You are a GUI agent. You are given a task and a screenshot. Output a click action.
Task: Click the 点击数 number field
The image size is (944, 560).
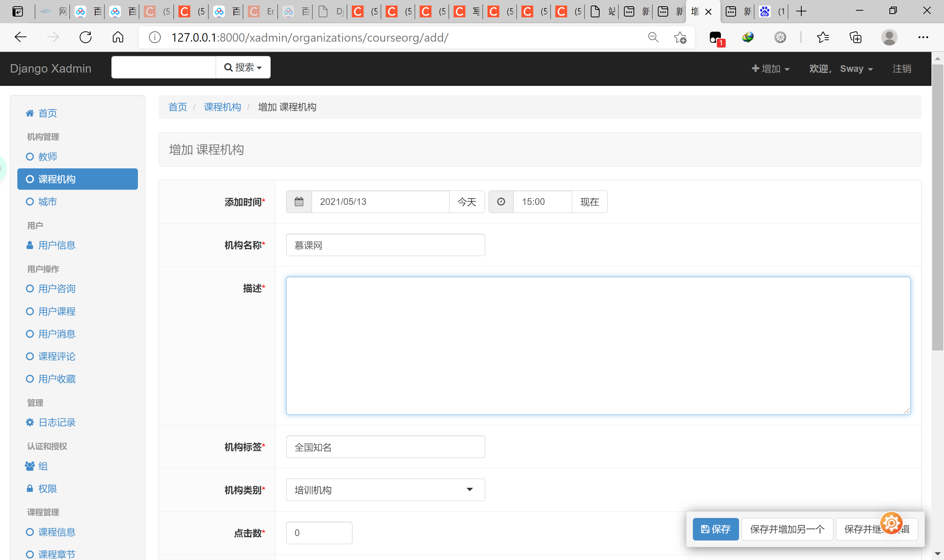(x=319, y=533)
